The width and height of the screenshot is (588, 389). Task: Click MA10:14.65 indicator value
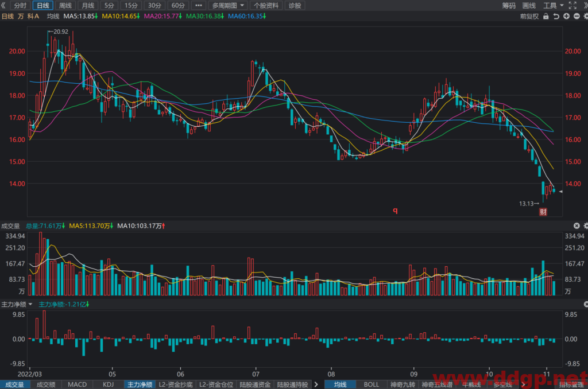point(121,17)
